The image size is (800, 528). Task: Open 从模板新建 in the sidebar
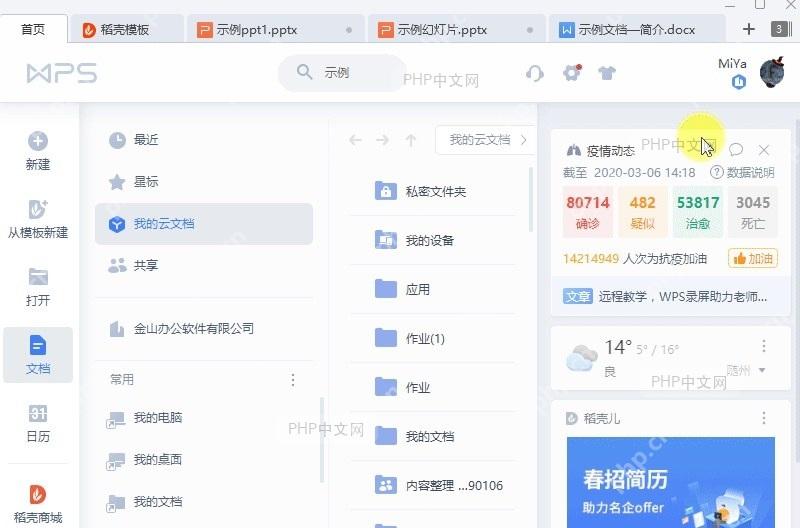(x=38, y=219)
